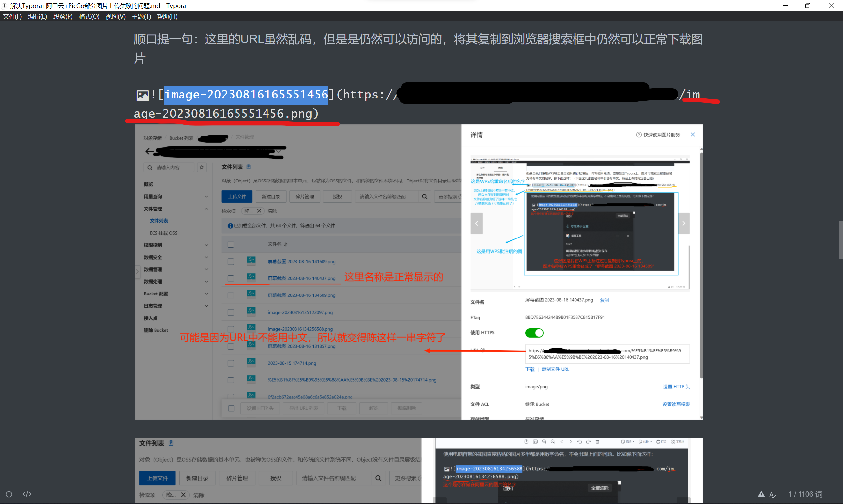This screenshot has width=843, height=504.
Task: Open the spell check icon in status bar
Action: click(773, 495)
